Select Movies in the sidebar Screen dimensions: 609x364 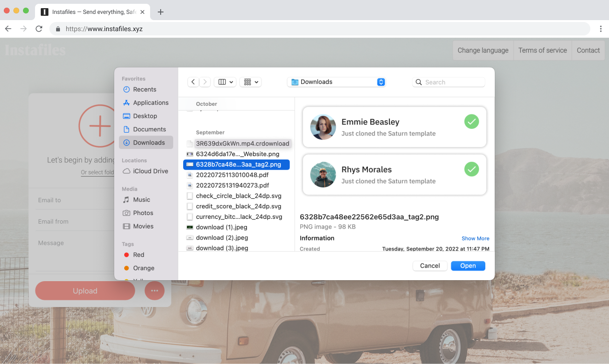146,226
